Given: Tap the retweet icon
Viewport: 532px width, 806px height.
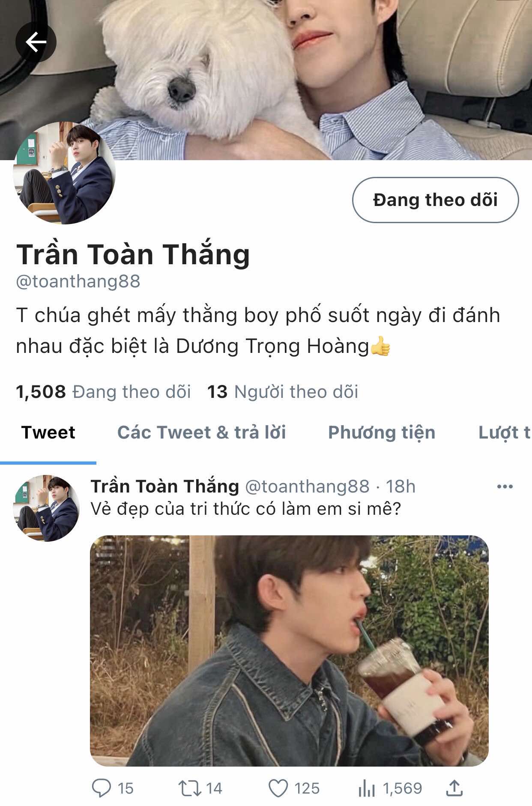Looking at the screenshot, I should pyautogui.click(x=190, y=788).
